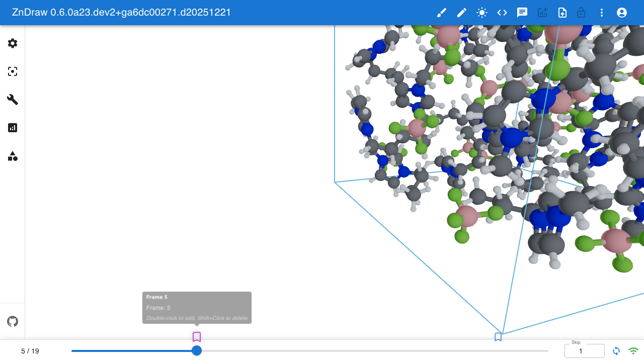Toggle light and dark theme icon
Image resolution: width=644 pixels, height=362 pixels.
click(x=482, y=13)
